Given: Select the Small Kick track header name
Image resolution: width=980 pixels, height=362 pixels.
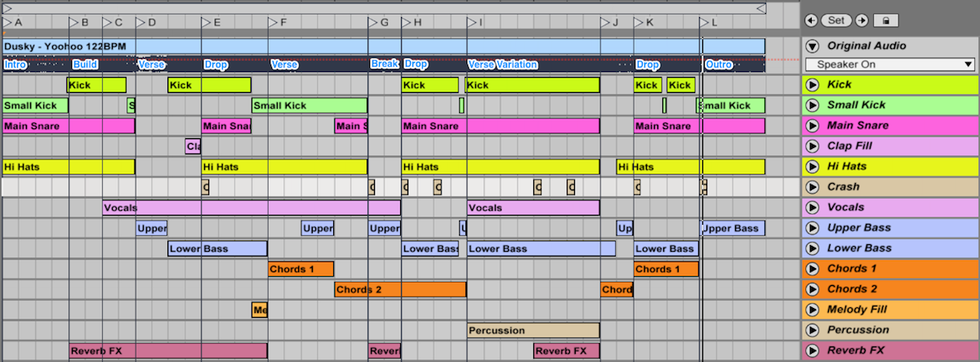Looking at the screenshot, I should 856,105.
